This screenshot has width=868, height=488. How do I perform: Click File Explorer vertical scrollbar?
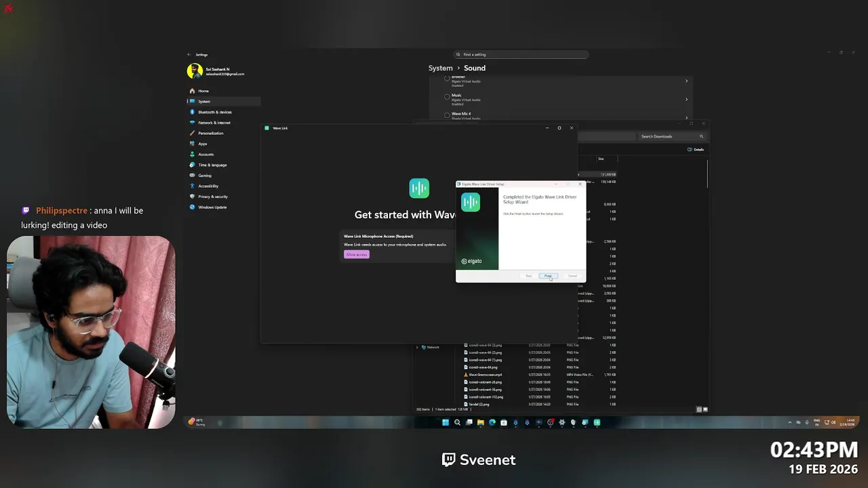[707, 175]
